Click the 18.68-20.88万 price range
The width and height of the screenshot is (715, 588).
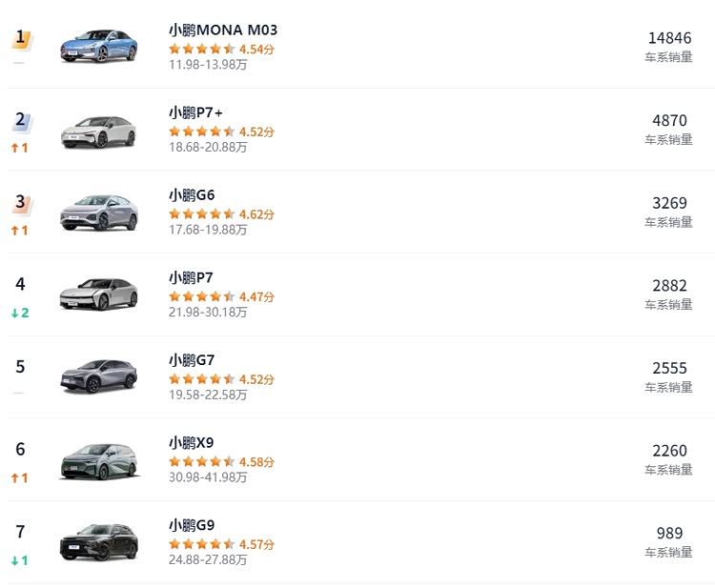pos(208,147)
